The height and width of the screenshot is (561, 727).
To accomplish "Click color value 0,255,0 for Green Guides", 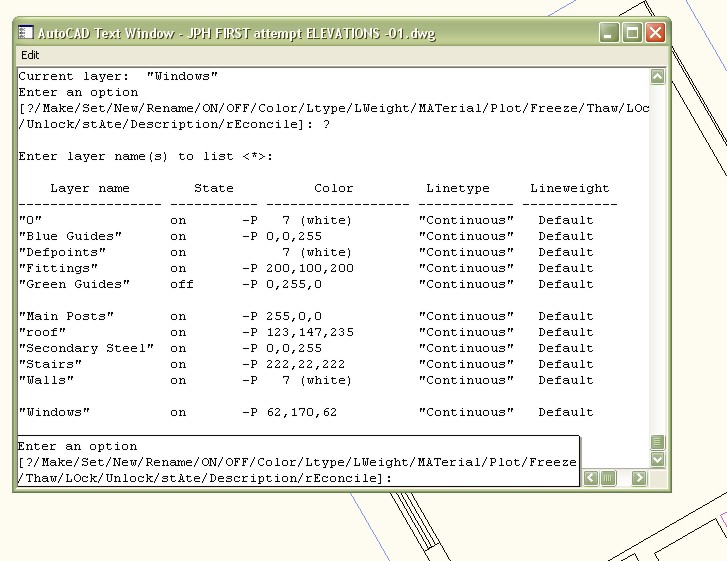I will [x=294, y=284].
